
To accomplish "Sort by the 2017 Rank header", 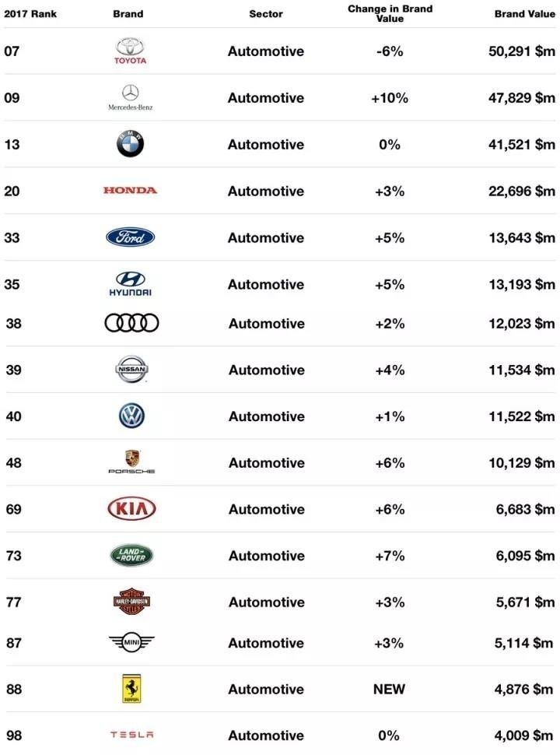I will point(30,14).
